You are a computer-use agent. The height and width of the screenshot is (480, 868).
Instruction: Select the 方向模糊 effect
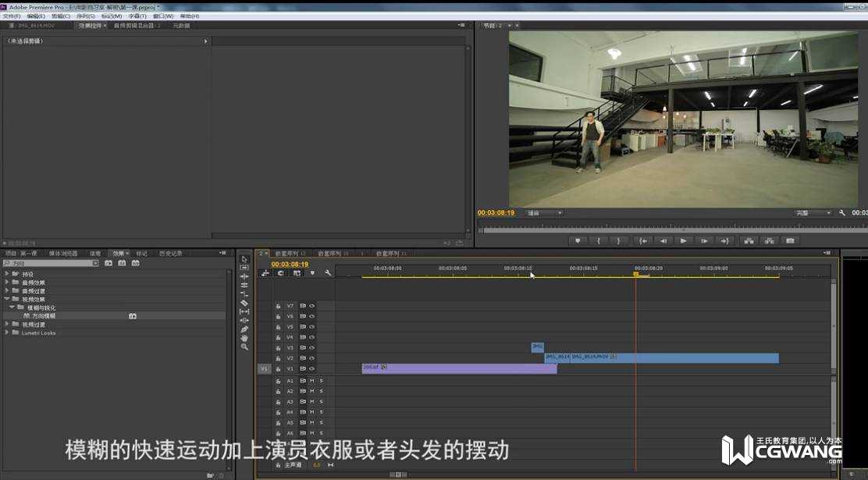click(43, 316)
